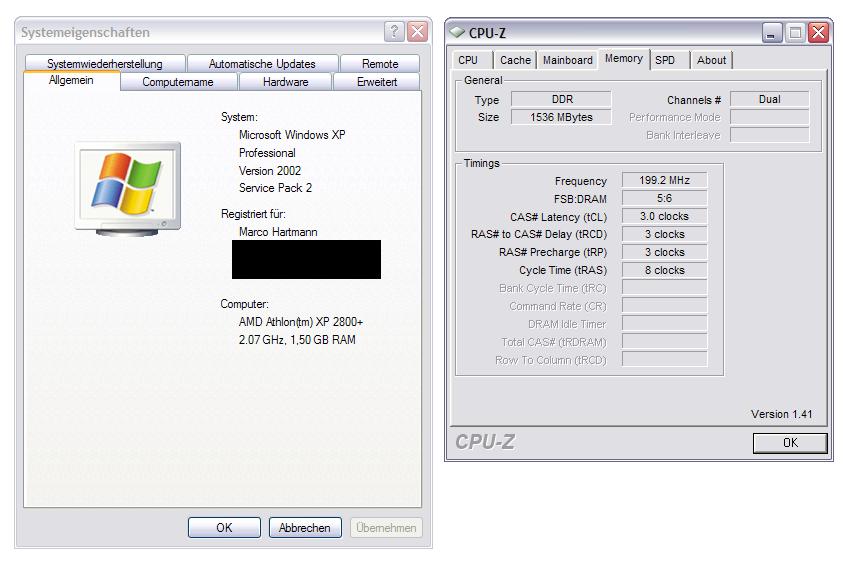The width and height of the screenshot is (845, 561).
Task: Click OK in Systemeigenschaften
Action: tap(224, 528)
